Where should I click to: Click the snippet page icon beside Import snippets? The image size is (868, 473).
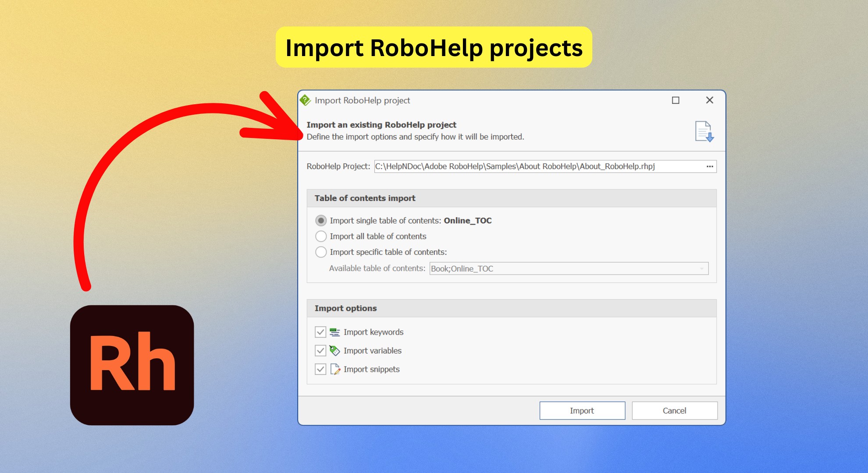click(334, 369)
